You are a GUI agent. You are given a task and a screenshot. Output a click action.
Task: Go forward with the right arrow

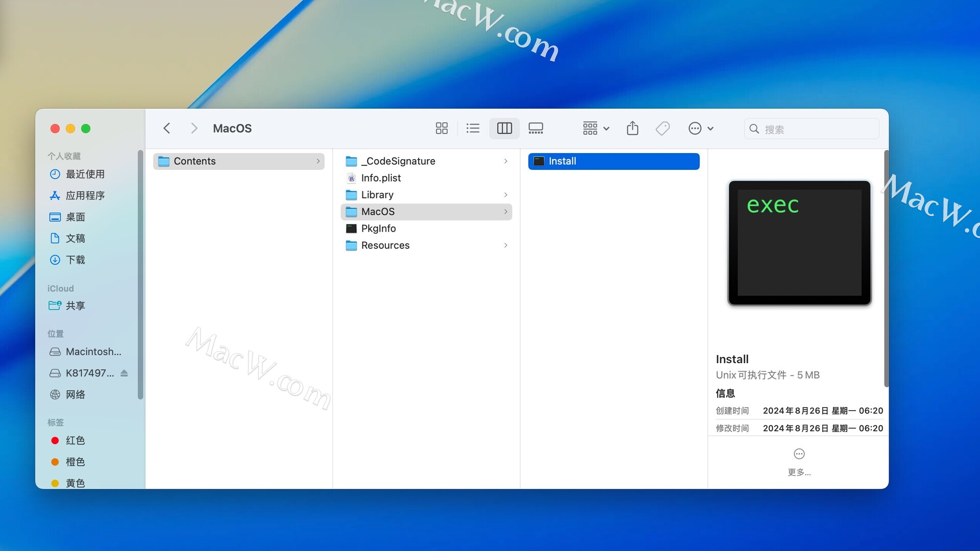(x=194, y=128)
